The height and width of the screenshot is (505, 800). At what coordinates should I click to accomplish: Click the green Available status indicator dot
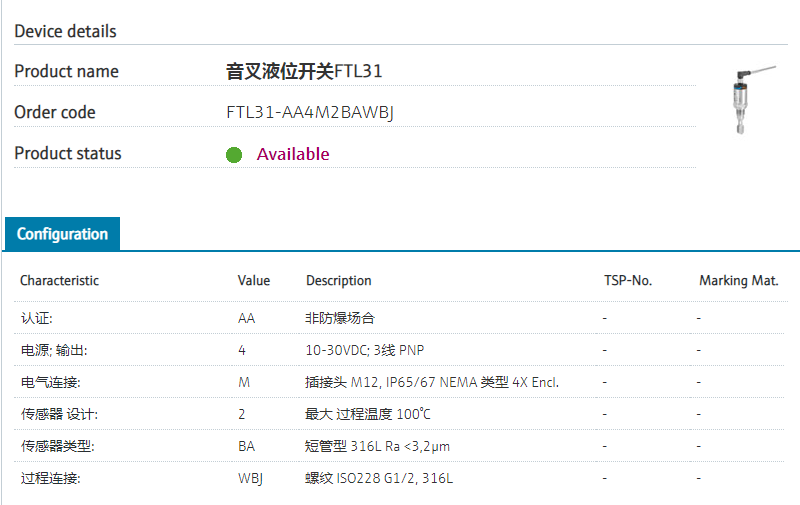234,155
